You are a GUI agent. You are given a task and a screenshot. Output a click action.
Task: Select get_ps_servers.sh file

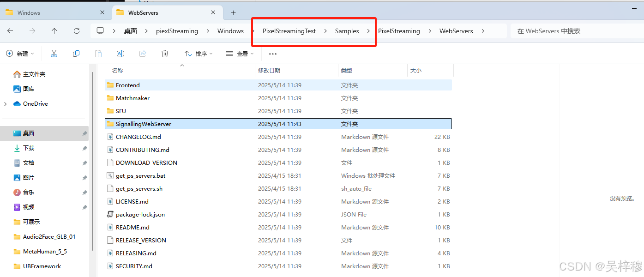pos(278,188)
